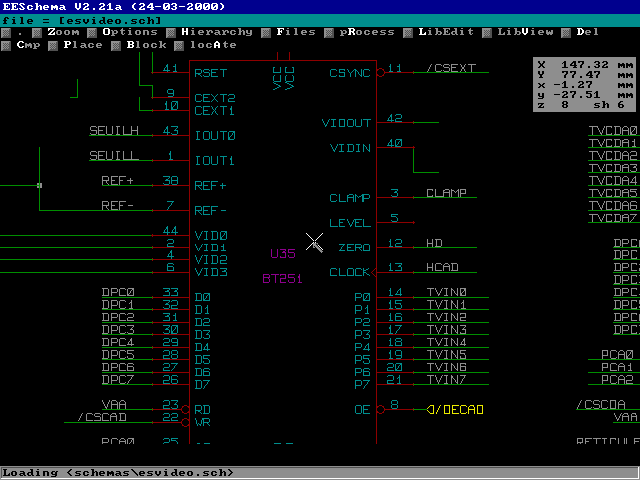The width and height of the screenshot is (640, 480).
Task: Click the CLAMP net label on wire
Action: click(447, 193)
